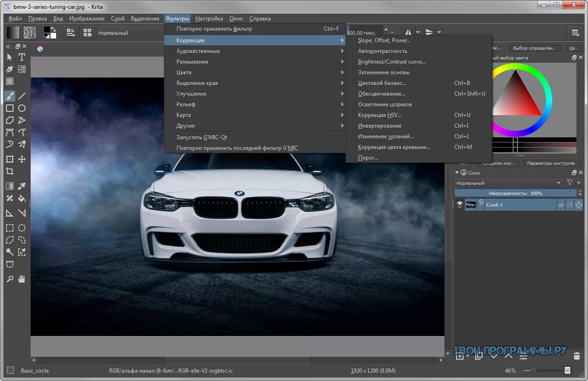The width and height of the screenshot is (588, 381).
Task: Expand the Размывание filters submenu
Action: [255, 62]
